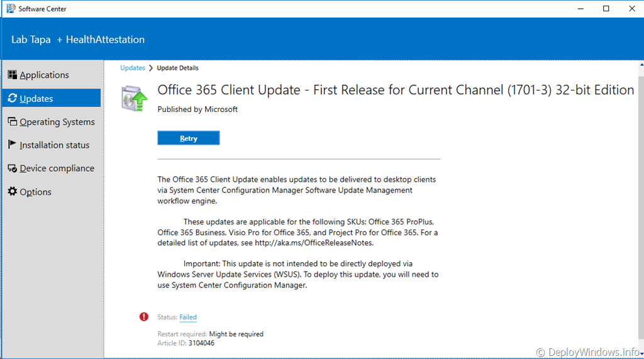
Task: Click the Article ID number 3104046
Action: [x=201, y=343]
